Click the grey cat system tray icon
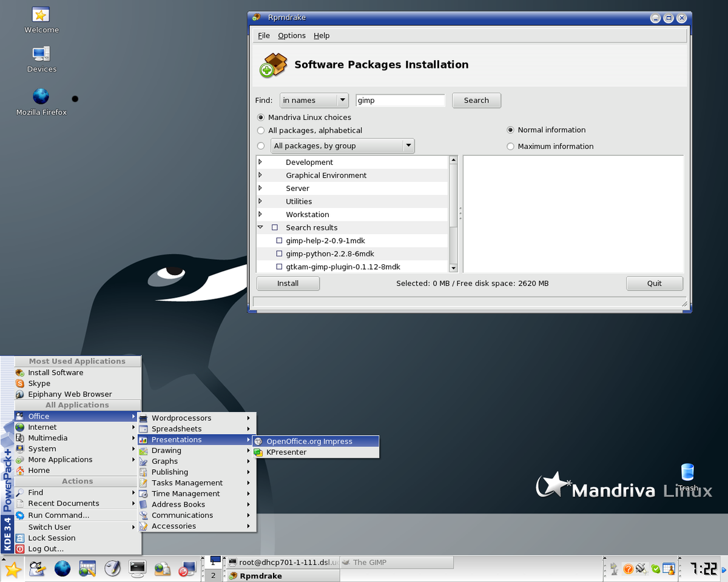This screenshot has width=728, height=582. [615, 569]
